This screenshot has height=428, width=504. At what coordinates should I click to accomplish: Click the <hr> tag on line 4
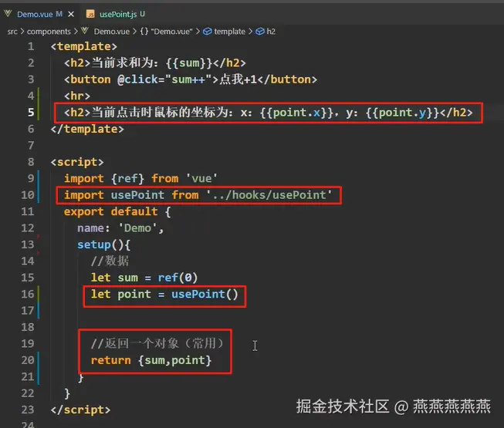tap(77, 96)
